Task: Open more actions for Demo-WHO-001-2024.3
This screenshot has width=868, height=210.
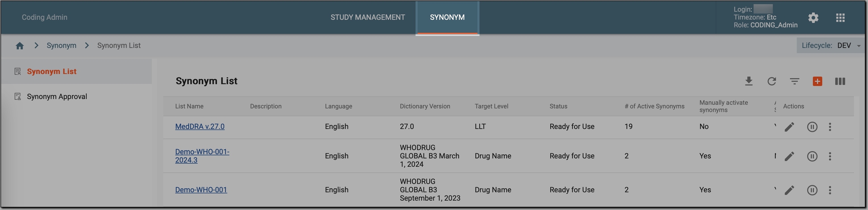Action: coord(830,156)
